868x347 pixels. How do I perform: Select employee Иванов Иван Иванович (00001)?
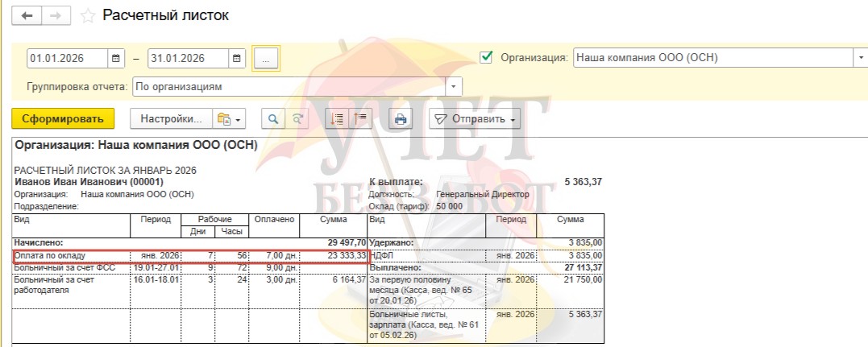point(89,181)
